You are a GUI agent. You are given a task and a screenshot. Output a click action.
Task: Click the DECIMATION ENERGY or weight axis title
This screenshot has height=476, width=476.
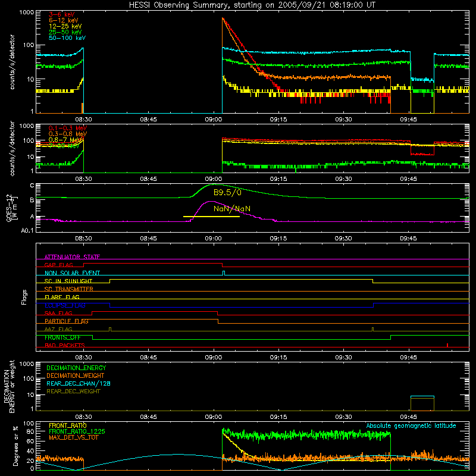(9, 386)
